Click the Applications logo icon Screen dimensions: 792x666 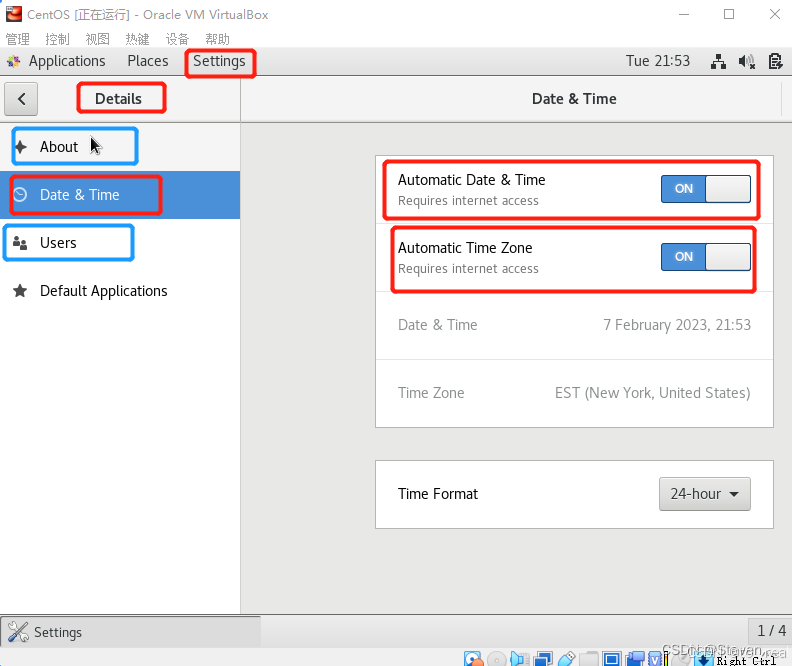tap(14, 62)
